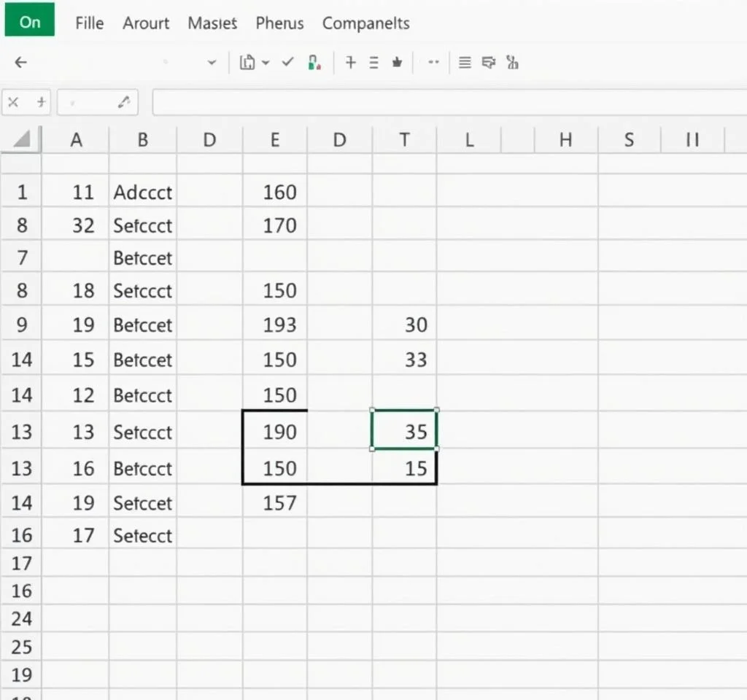Click the green and red lock icon
This screenshot has width=747, height=700.
click(314, 63)
